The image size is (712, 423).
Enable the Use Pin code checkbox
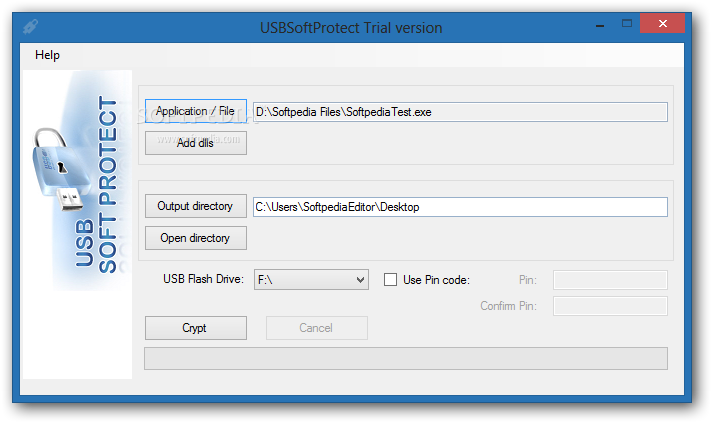391,280
